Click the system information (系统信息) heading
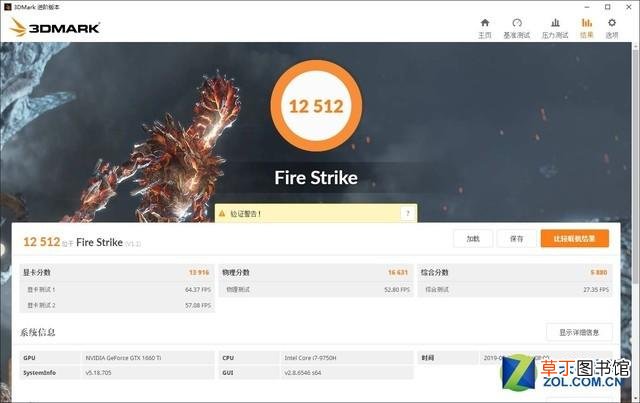640x403 pixels. point(38,332)
